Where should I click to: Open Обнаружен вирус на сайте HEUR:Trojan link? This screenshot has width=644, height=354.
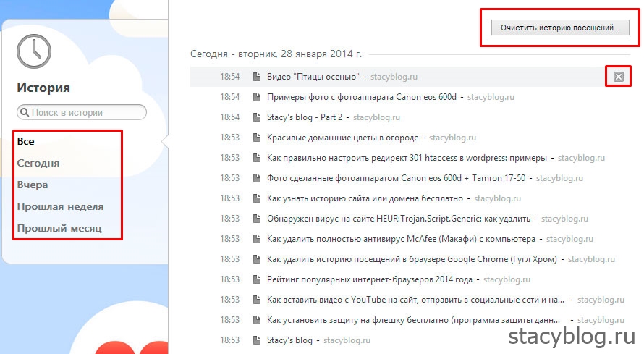399,219
